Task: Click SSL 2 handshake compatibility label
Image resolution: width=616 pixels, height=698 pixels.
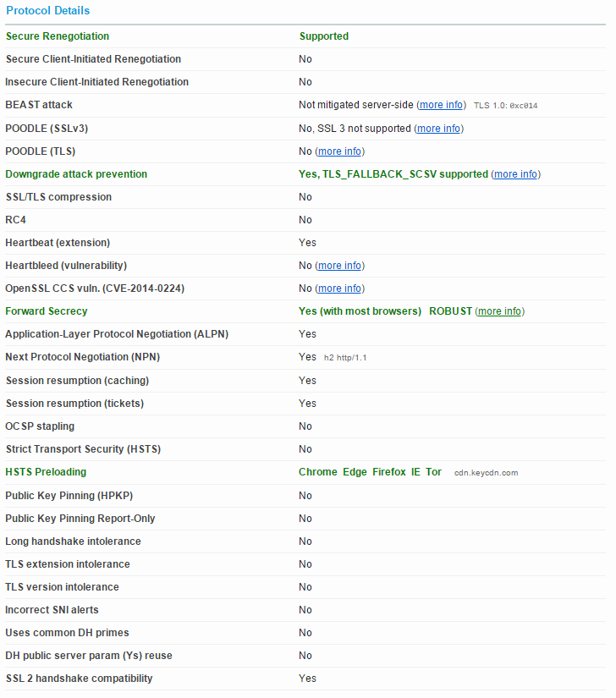Action: point(80,679)
